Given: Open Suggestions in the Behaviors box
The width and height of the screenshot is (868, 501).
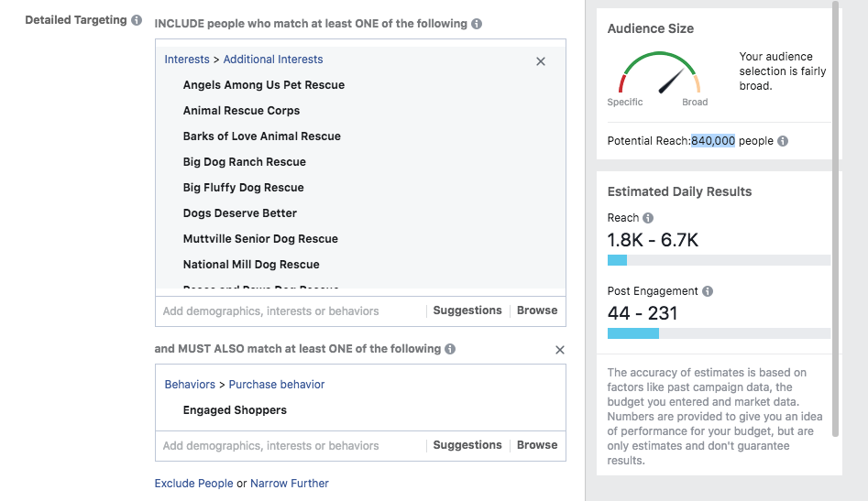Looking at the screenshot, I should (x=467, y=445).
